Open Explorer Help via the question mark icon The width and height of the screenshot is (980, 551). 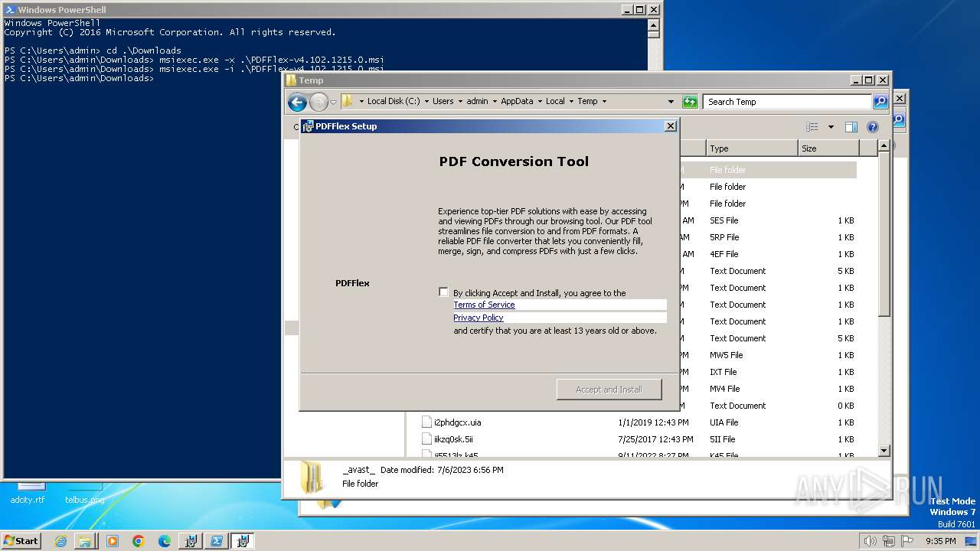pyautogui.click(x=872, y=127)
